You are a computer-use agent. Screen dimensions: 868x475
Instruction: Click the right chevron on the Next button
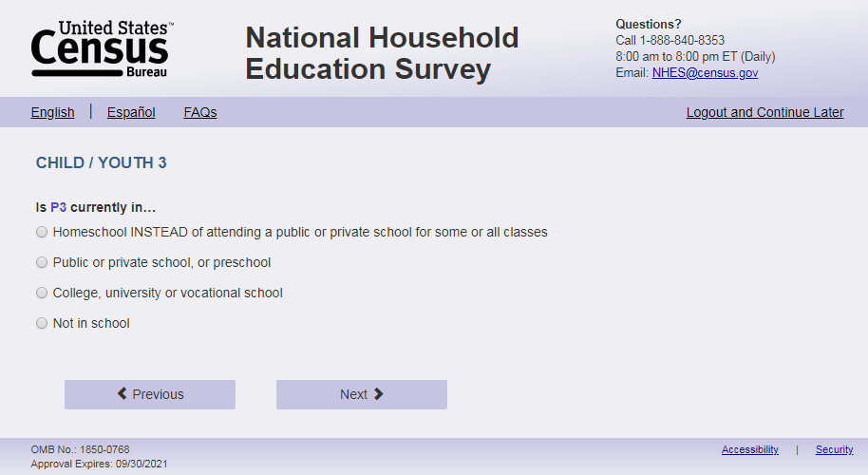pyautogui.click(x=379, y=393)
